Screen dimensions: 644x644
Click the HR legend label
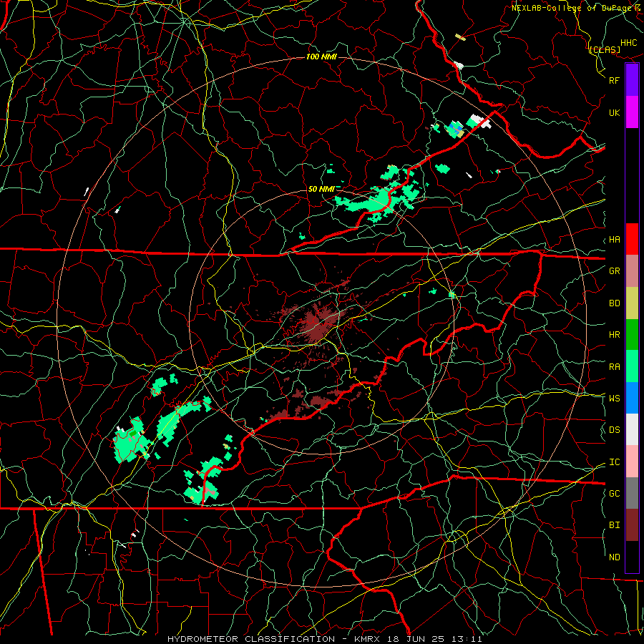coord(614,335)
